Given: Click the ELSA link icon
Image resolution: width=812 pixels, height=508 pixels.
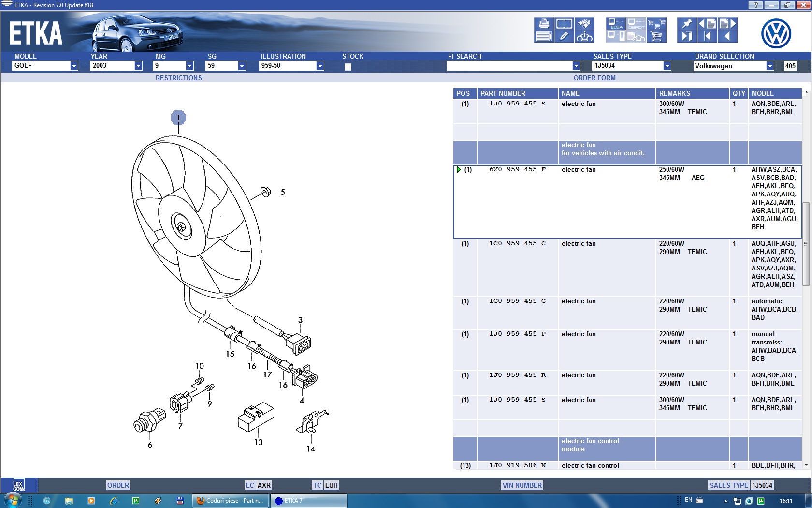Looking at the screenshot, I should pos(616,24).
